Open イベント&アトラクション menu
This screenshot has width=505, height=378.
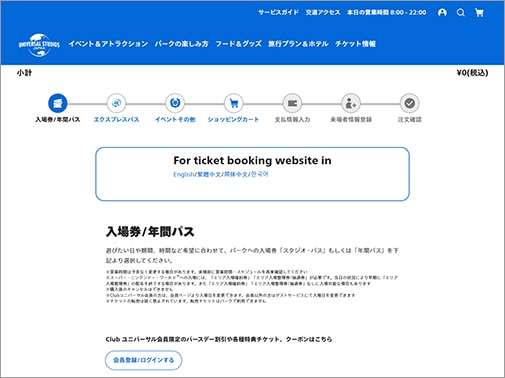(x=108, y=44)
